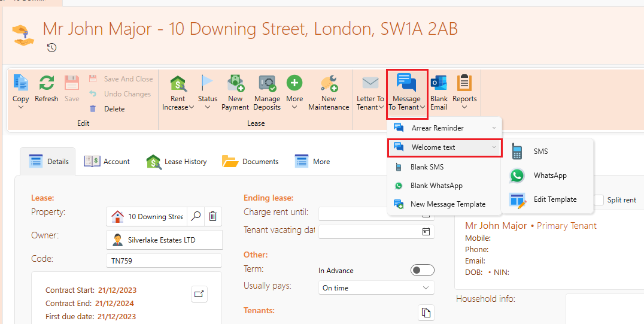Open the Tenant vacating date calendar picker
The width and height of the screenshot is (644, 324).
coord(426,232)
